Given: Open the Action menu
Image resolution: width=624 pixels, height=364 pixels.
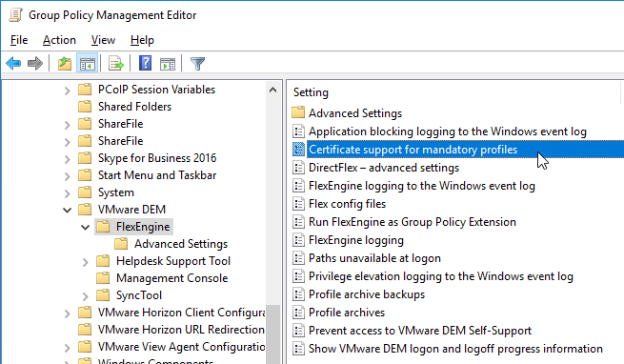Looking at the screenshot, I should (59, 40).
